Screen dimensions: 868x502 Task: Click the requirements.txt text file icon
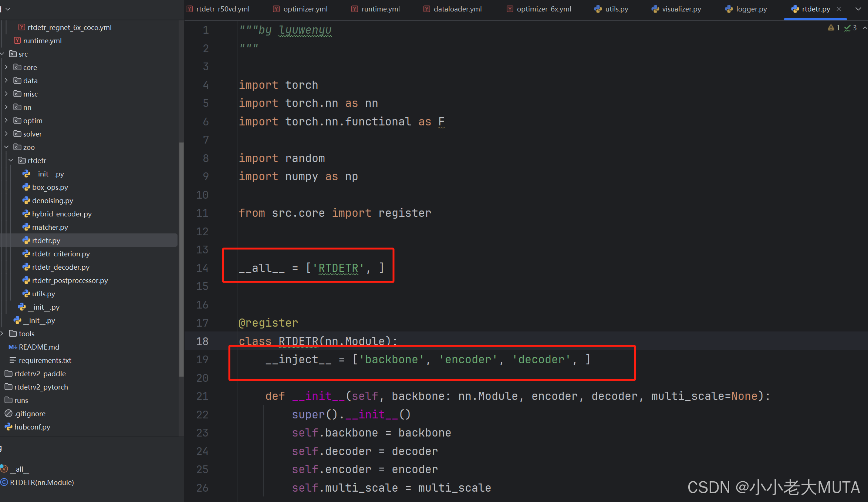point(13,360)
